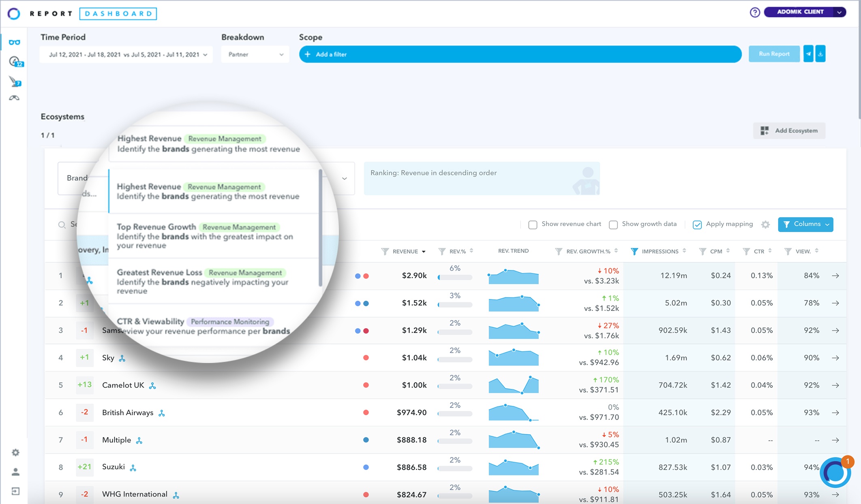The height and width of the screenshot is (504, 861).
Task: Click the CPM column filter icon
Action: (x=703, y=252)
